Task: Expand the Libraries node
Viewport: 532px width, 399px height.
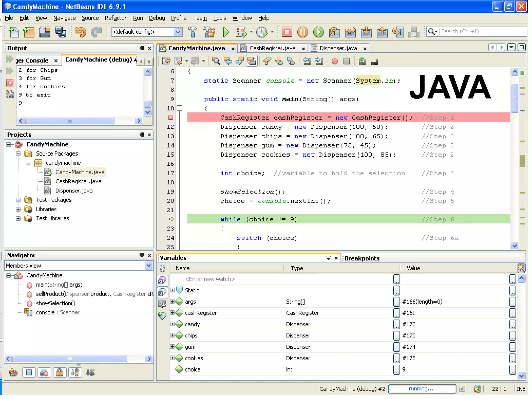Action: pyautogui.click(x=18, y=209)
